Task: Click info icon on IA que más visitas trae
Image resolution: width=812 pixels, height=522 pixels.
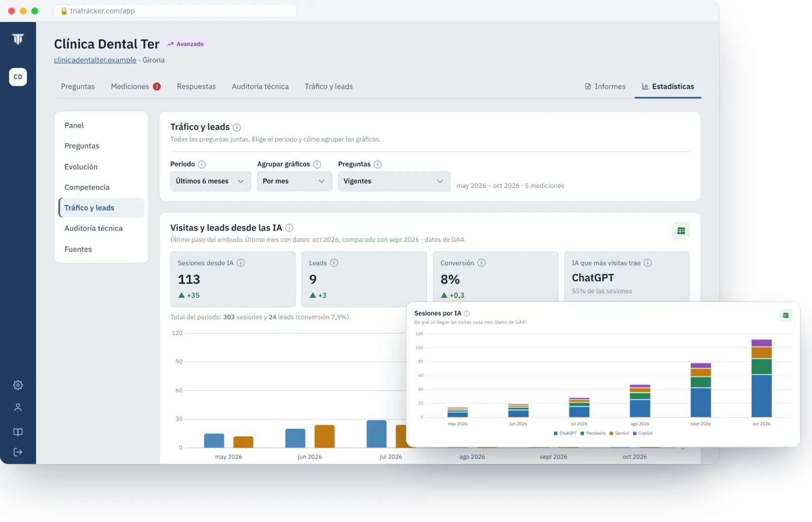Action: point(648,263)
